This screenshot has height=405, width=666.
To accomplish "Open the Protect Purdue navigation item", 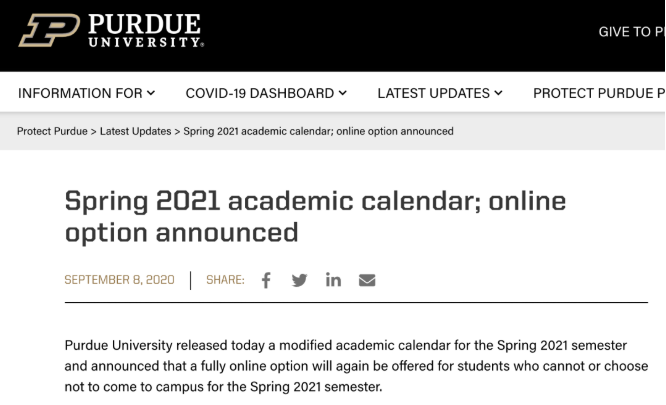I will pos(598,93).
